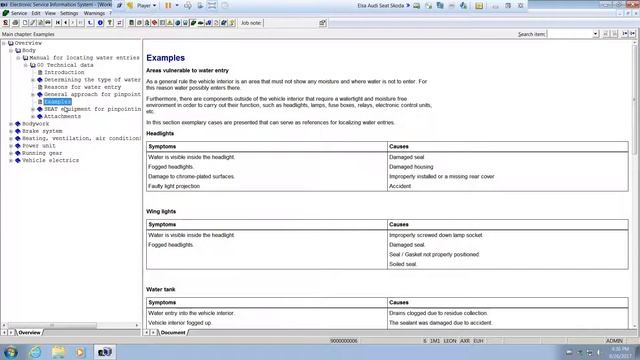The width and height of the screenshot is (640, 360).
Task: Open Windows Media Player from the taskbar
Action: [80, 352]
